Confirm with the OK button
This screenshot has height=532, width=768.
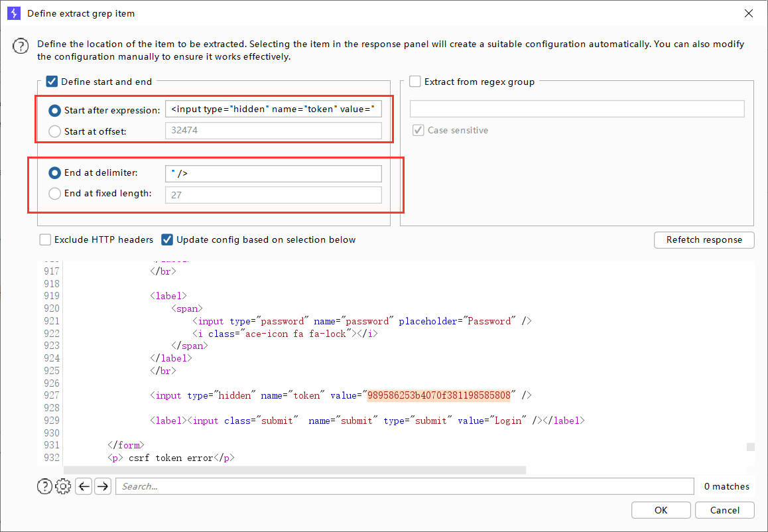tap(661, 510)
